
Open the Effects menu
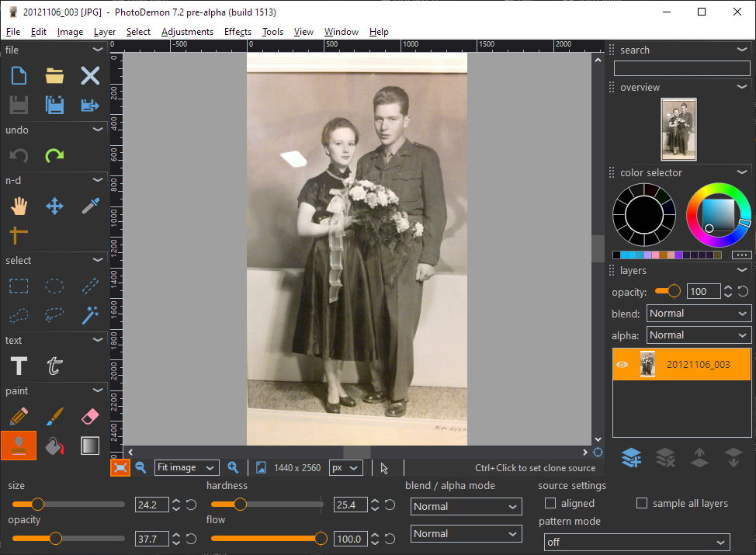coord(238,32)
